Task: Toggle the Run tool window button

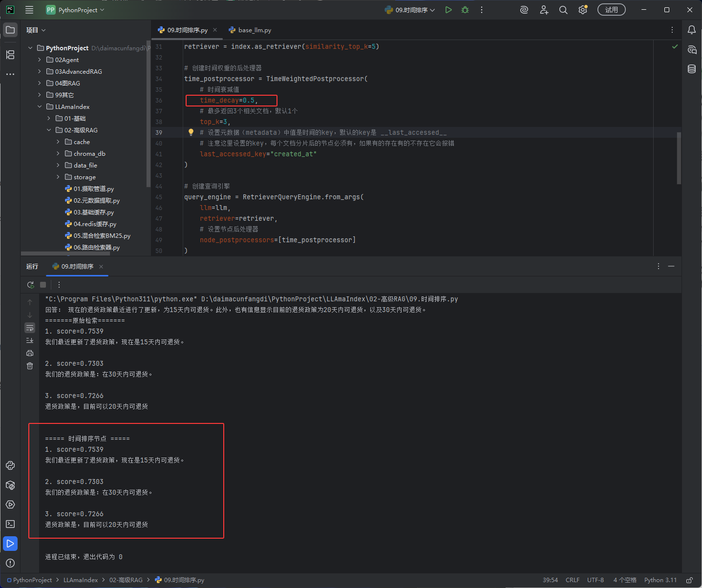Action: click(x=10, y=544)
